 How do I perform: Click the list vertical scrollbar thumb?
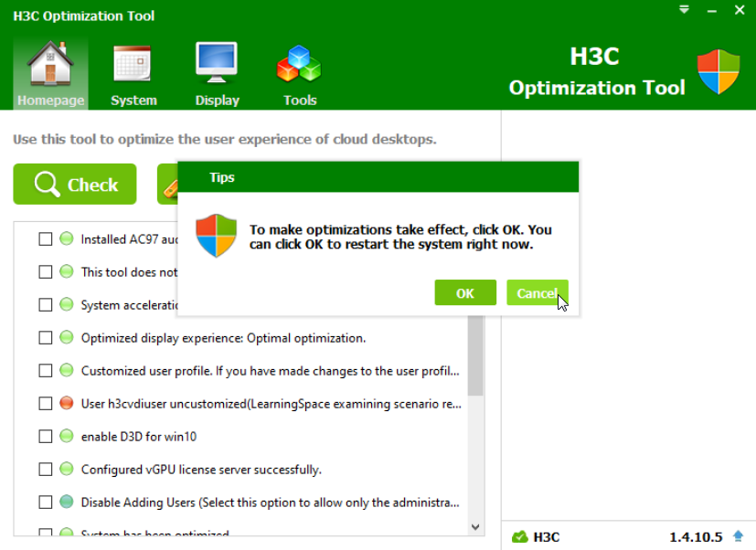[475, 355]
